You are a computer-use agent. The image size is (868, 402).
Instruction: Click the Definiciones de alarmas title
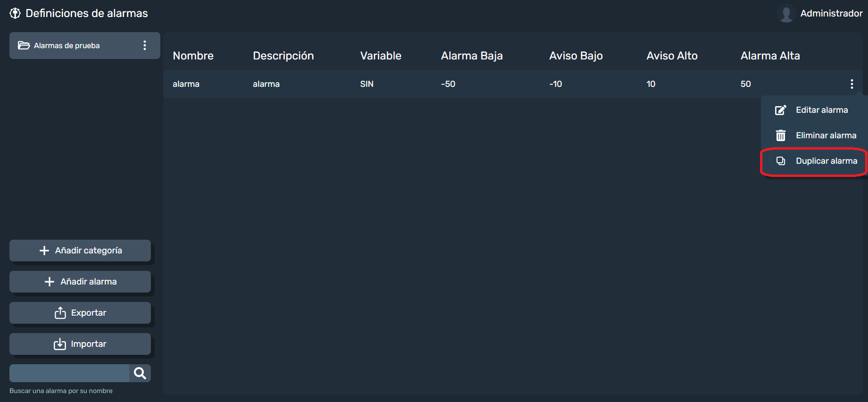pos(87,13)
